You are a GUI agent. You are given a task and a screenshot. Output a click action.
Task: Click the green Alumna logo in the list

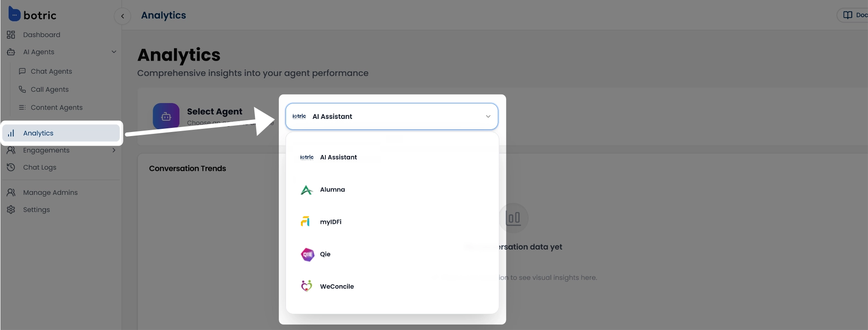pyautogui.click(x=306, y=190)
